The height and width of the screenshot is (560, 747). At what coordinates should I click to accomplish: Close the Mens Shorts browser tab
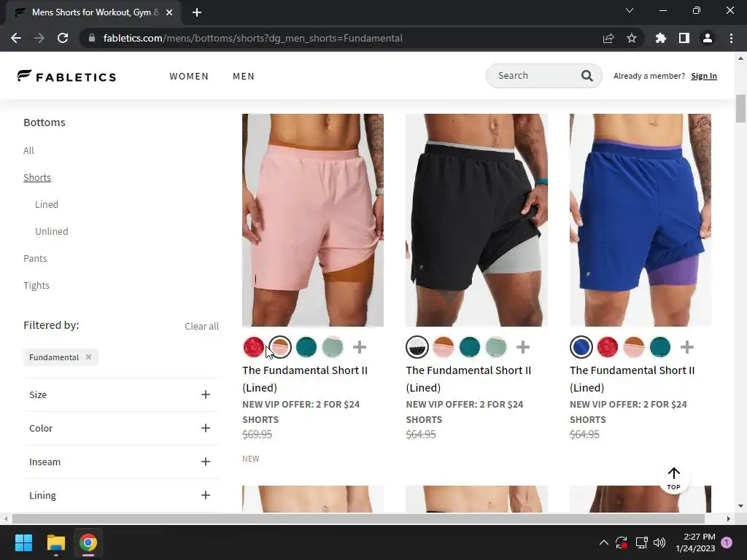point(169,12)
